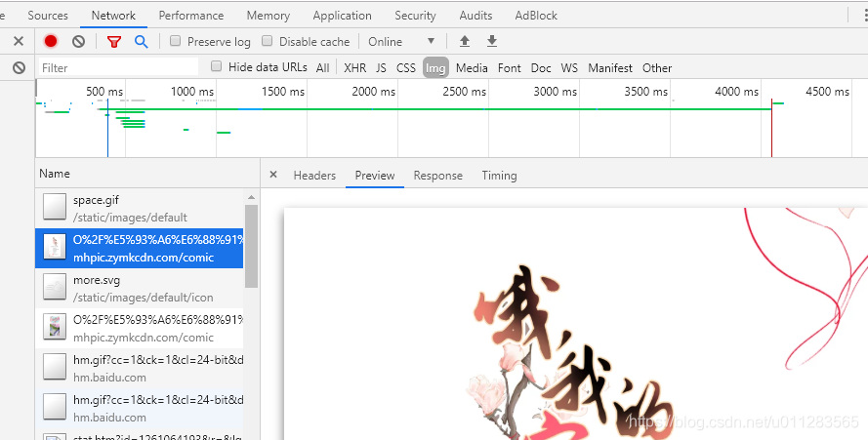The width and height of the screenshot is (868, 440).
Task: Open the Timing tab
Action: pyautogui.click(x=499, y=176)
